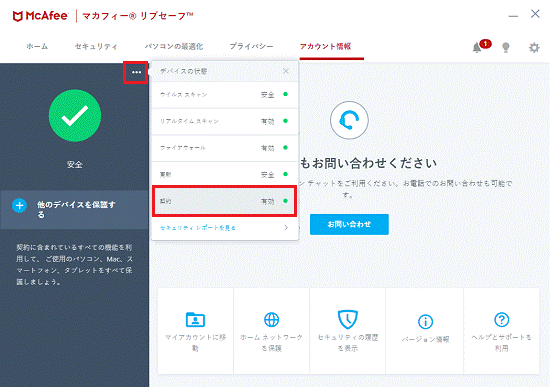The width and height of the screenshot is (550, 387).
Task: Click the マイアカウントに移動 label
Action: (x=195, y=342)
